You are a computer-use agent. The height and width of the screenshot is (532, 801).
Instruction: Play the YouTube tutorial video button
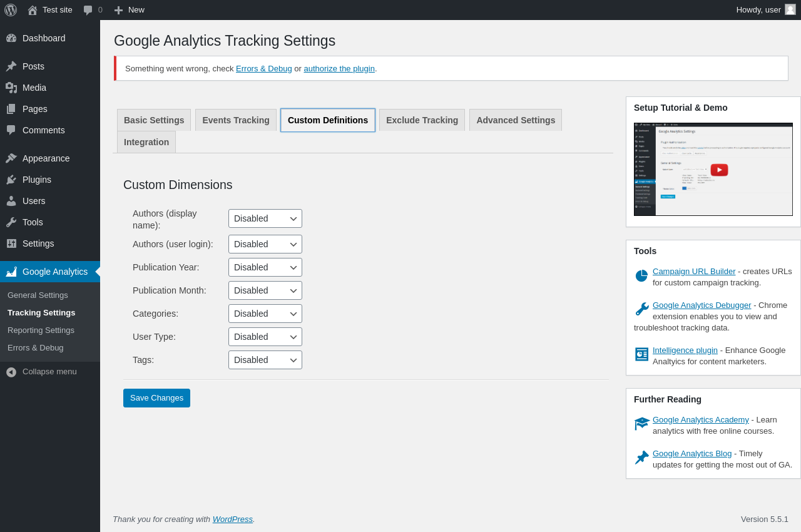[x=720, y=170]
